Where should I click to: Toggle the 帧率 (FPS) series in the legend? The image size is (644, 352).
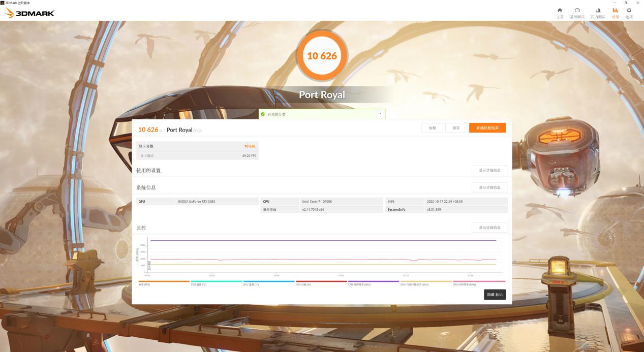147,283
